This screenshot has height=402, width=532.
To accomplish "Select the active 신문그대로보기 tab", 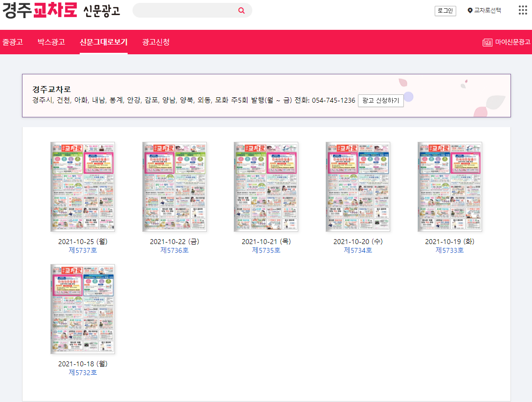I will [103, 42].
